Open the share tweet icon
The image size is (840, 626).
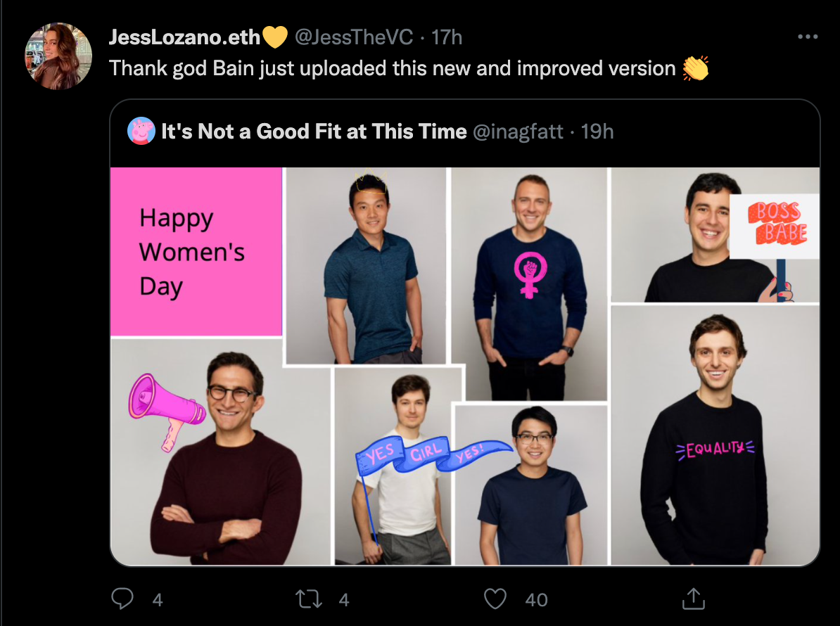click(693, 599)
